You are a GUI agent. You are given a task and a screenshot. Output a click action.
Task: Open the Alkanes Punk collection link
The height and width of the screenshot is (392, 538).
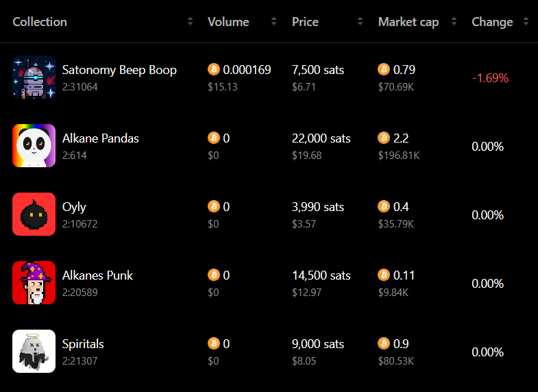[97, 275]
